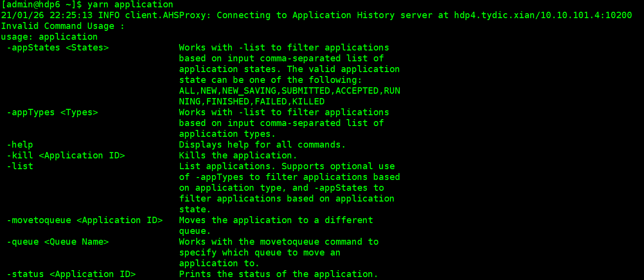644x280 pixels.
Task: Click the line "usage: application"
Action: click(x=50, y=37)
